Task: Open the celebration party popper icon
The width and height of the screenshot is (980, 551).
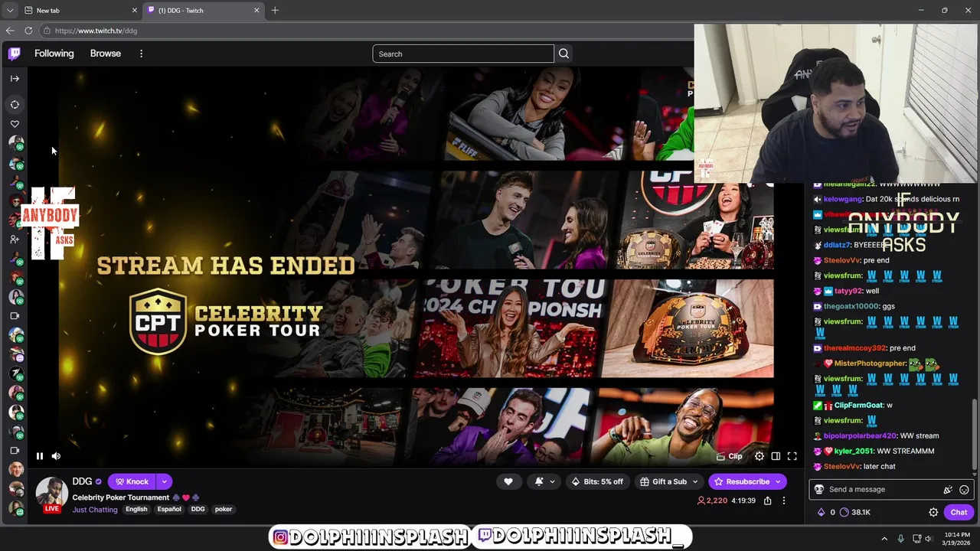Action: [x=948, y=489]
